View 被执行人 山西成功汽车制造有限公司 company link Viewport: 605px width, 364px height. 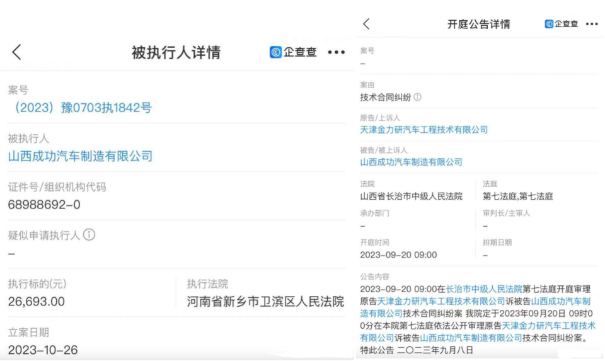79,156
